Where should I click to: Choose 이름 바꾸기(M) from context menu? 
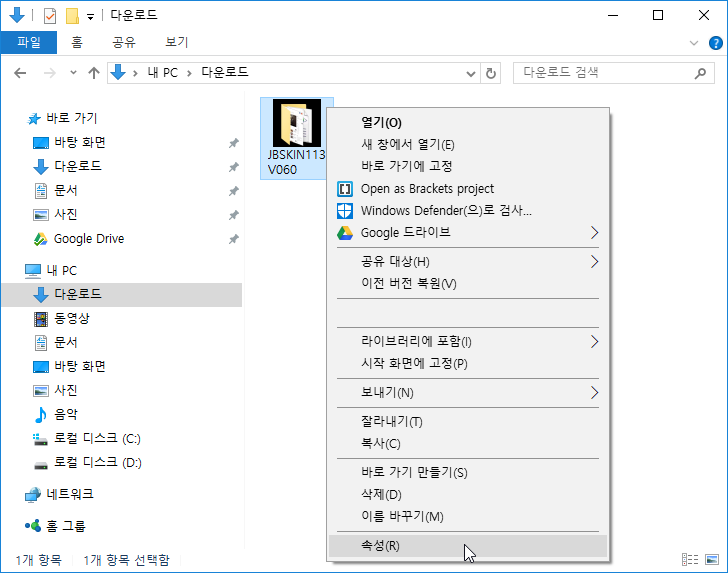tap(468, 517)
